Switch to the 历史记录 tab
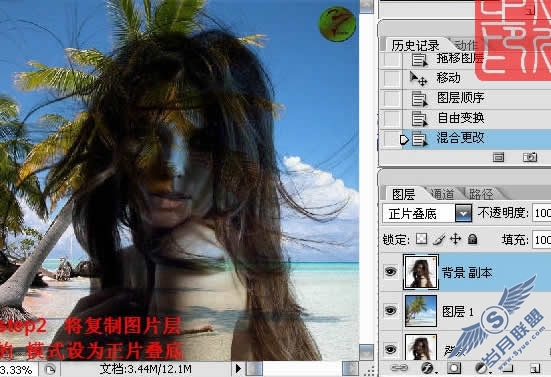 coord(415,45)
